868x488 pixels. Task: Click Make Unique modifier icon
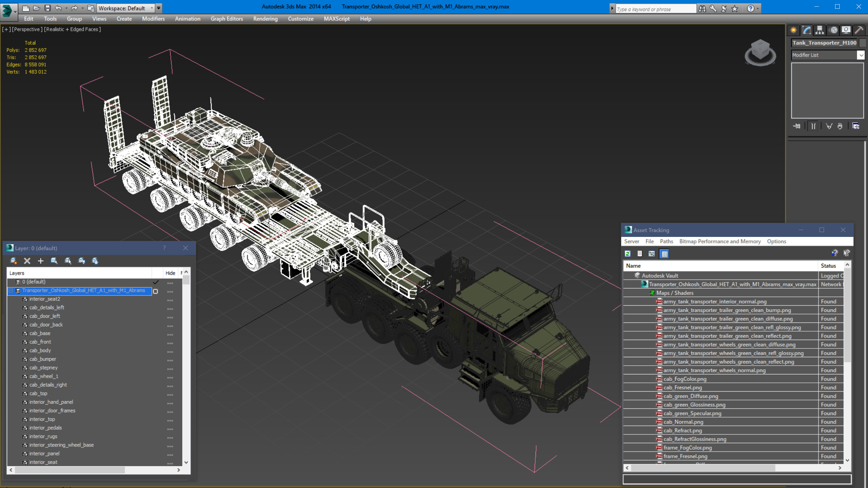tap(829, 126)
